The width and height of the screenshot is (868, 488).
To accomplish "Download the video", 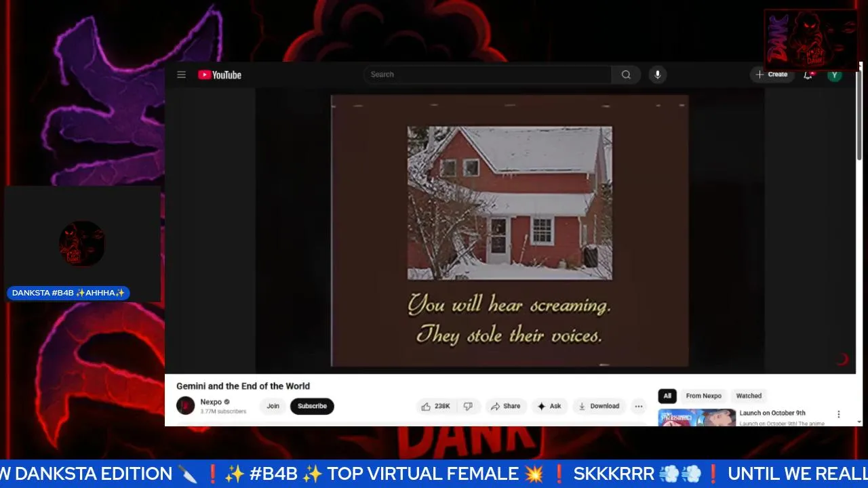I will (x=598, y=406).
